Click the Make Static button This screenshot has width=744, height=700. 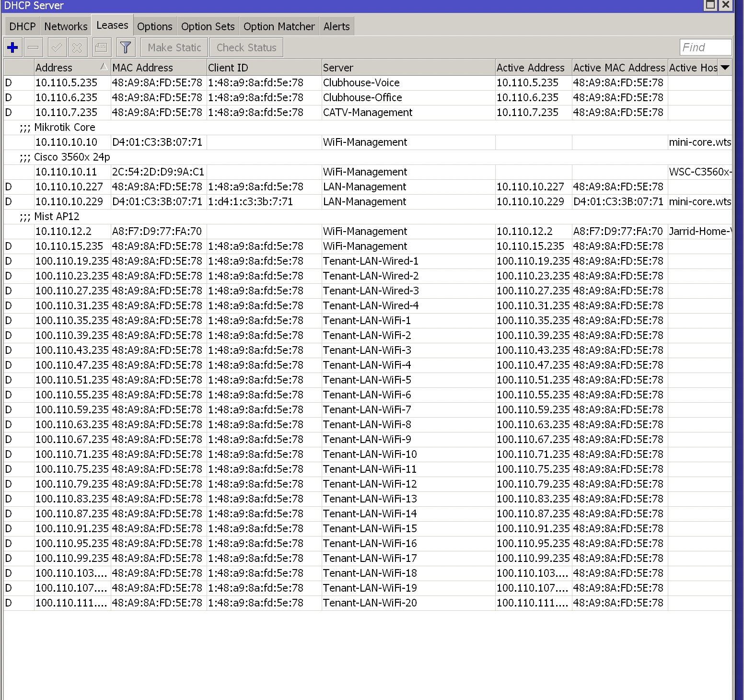tap(174, 47)
